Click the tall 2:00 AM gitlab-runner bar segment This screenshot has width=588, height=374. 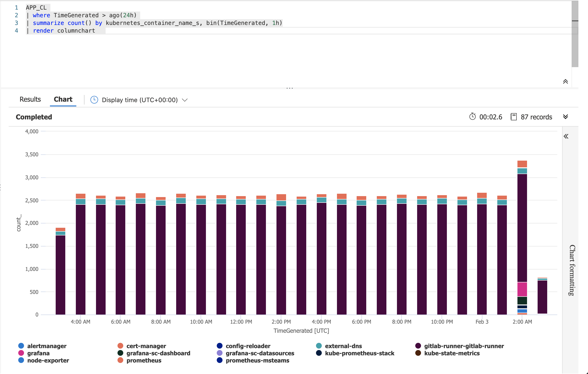click(x=522, y=228)
